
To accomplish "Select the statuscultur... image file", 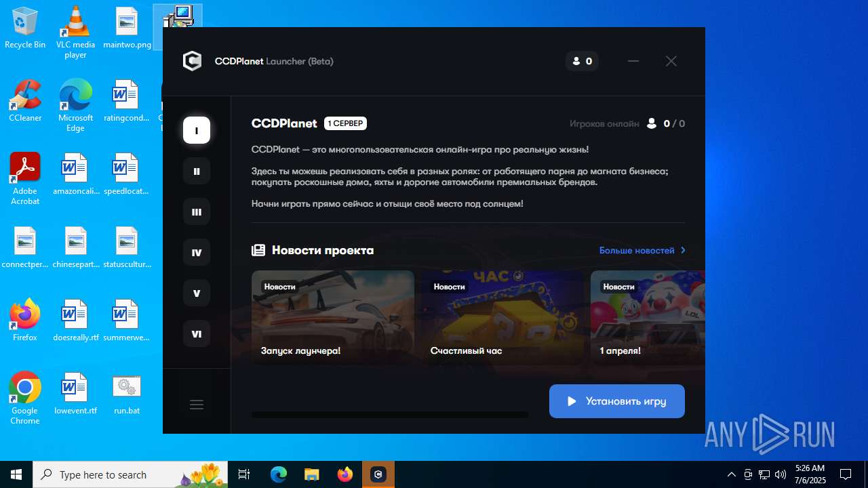I will pyautogui.click(x=127, y=248).
